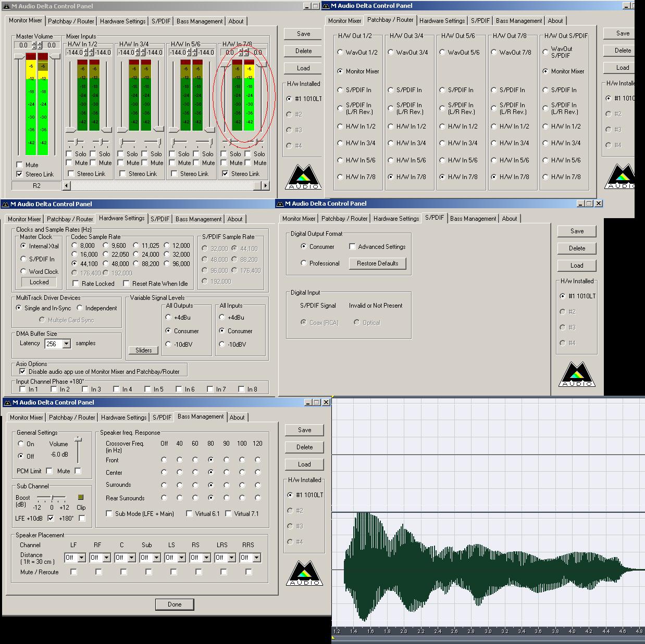The width and height of the screenshot is (645, 644).
Task: Enable Virtual 7.1 checkbox
Action: (x=228, y=514)
